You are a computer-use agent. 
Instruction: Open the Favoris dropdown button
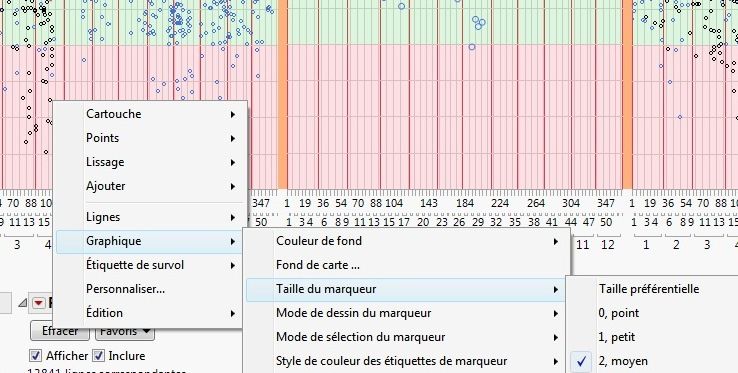[125, 332]
